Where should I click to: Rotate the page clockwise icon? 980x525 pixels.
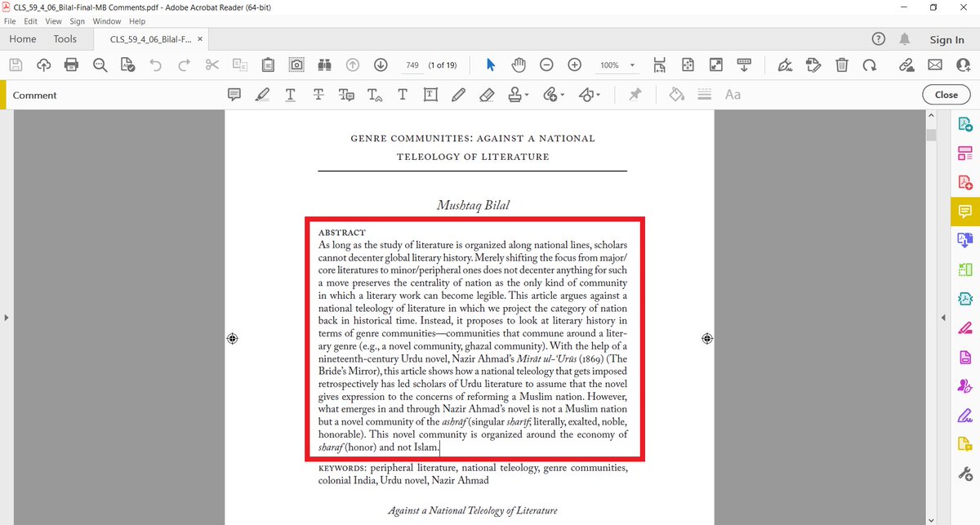(870, 65)
